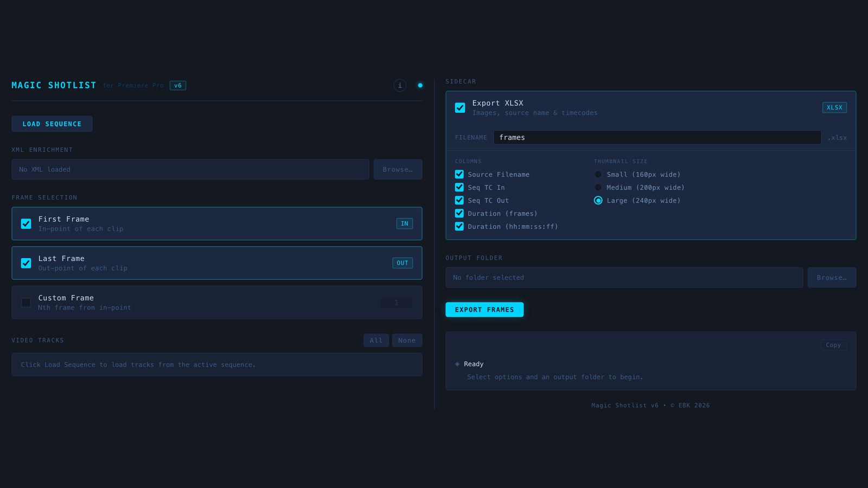
Task: Click the Custom Frame number field
Action: (397, 303)
